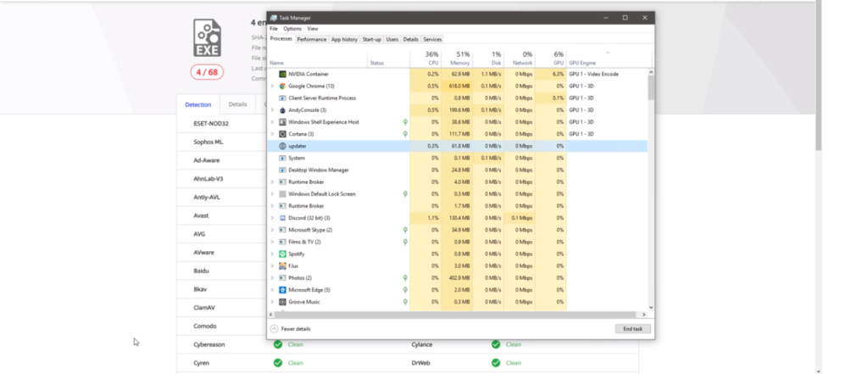Click the AndyConsole process icon
868x374 pixels.
coord(282,109)
